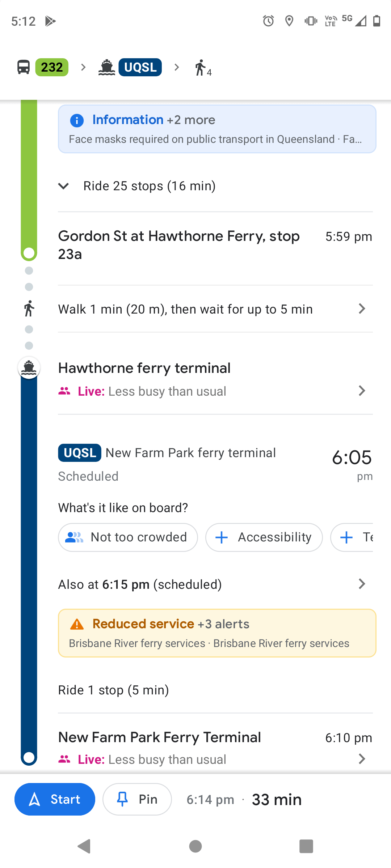
Task: Tap the UQSL route badge near New Farm Park
Action: (x=79, y=452)
